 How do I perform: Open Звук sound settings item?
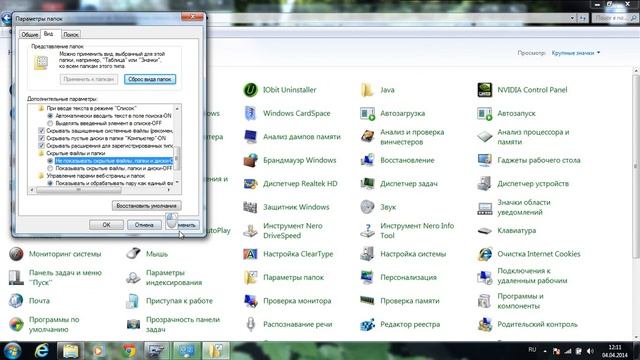[378, 207]
